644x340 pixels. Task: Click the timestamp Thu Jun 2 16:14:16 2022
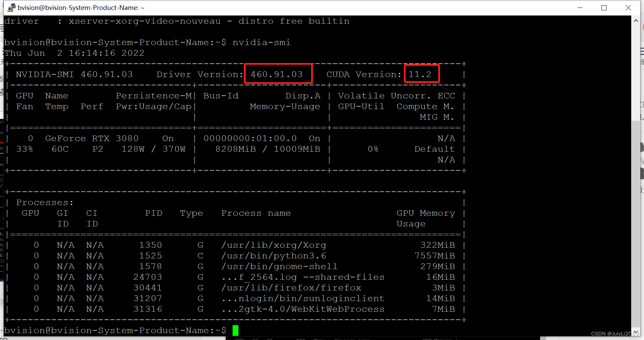click(74, 53)
